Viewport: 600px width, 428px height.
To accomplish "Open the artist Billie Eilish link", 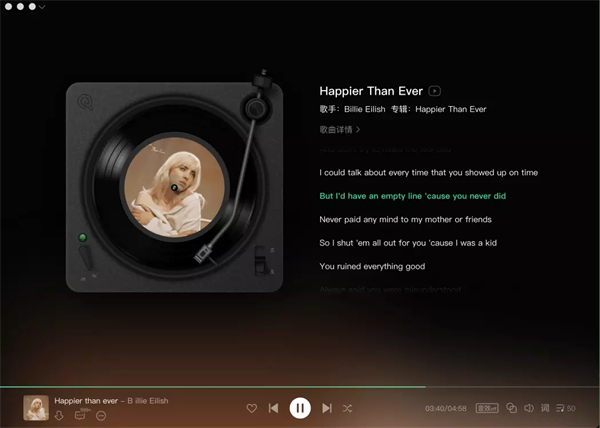I will point(367,108).
